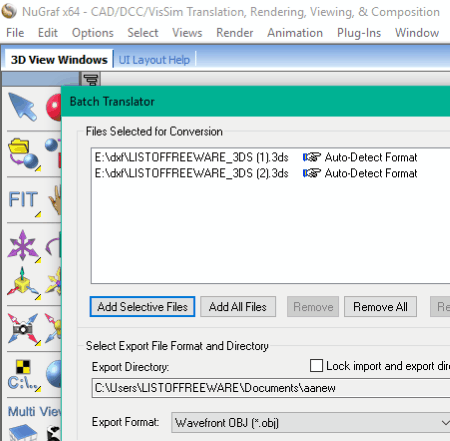Image resolution: width=450 pixels, height=441 pixels.
Task: Open the Views menu
Action: pyautogui.click(x=187, y=33)
